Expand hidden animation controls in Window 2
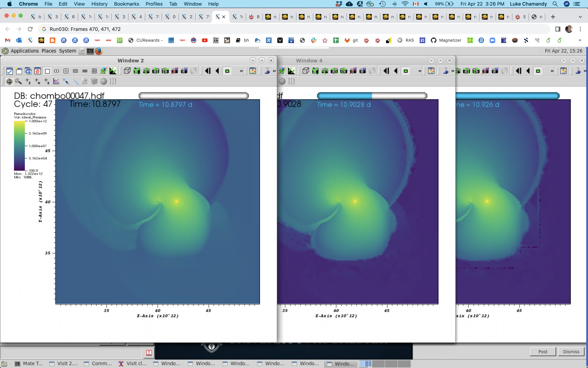Screen dimensions: 588x368 click(x=241, y=71)
